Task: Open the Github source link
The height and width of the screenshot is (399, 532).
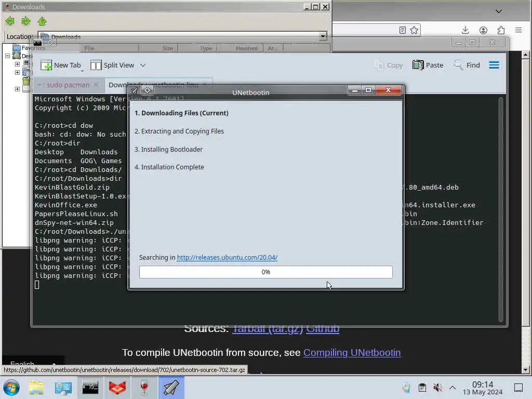Action: 323,329
